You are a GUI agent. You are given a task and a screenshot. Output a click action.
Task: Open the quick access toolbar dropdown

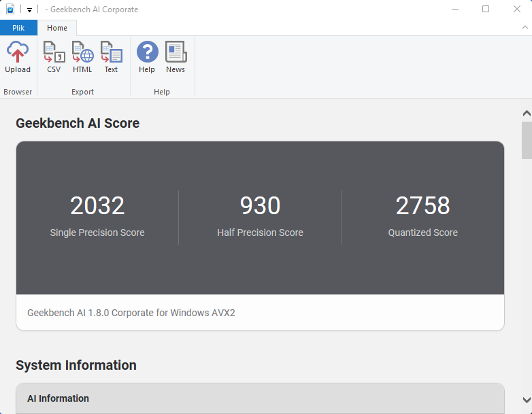(x=29, y=10)
